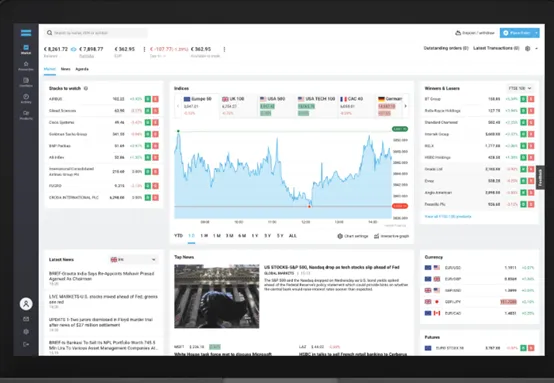
Task: Open the Market section in sidebar
Action: point(26,49)
